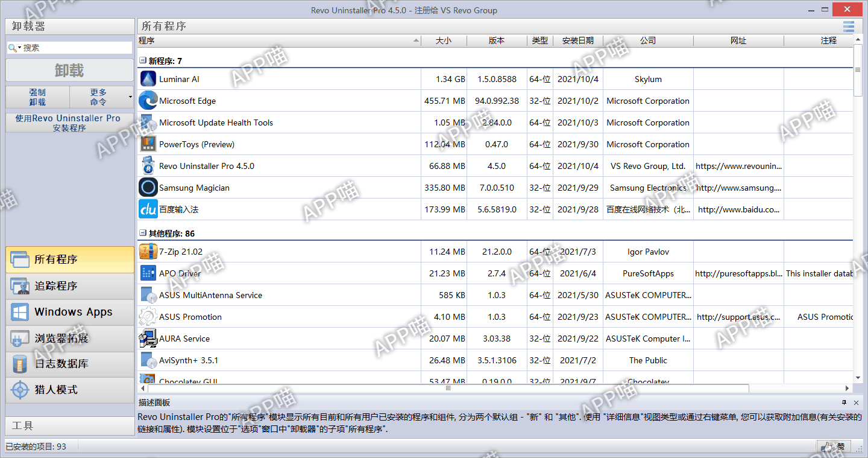The image size is (868, 458).
Task: Click the 7-Zip 21.02 icon
Action: pos(148,252)
